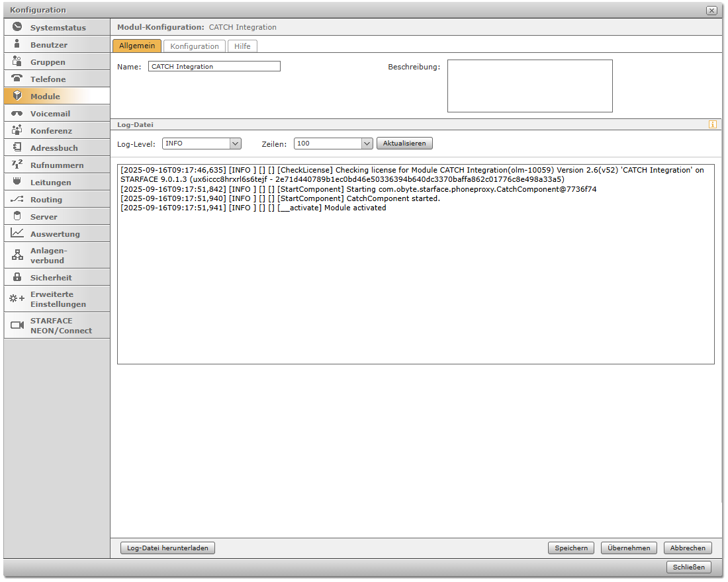Click the Speichern button
728x582 pixels.
[x=571, y=548]
